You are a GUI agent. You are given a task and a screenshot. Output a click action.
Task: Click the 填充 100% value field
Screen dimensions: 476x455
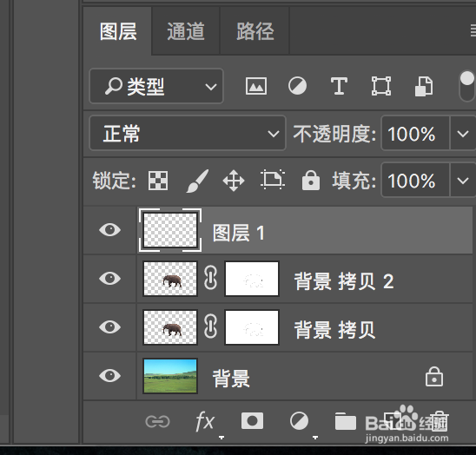pyautogui.click(x=415, y=181)
